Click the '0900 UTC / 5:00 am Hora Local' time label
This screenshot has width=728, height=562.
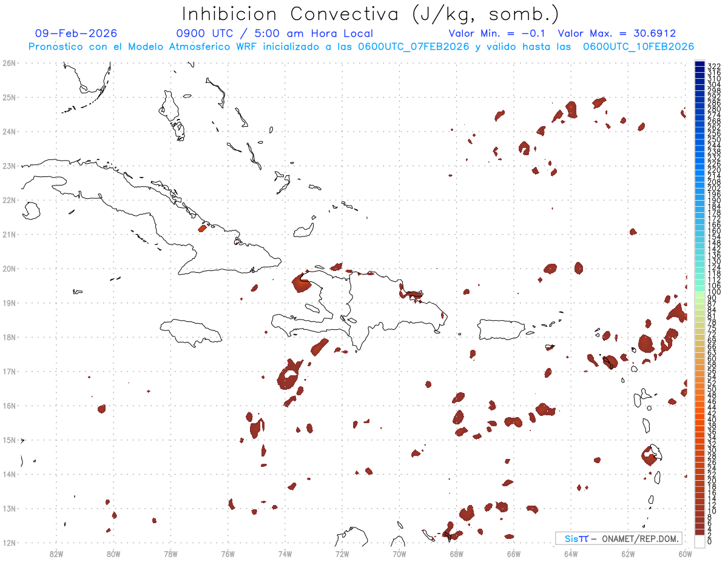click(275, 33)
